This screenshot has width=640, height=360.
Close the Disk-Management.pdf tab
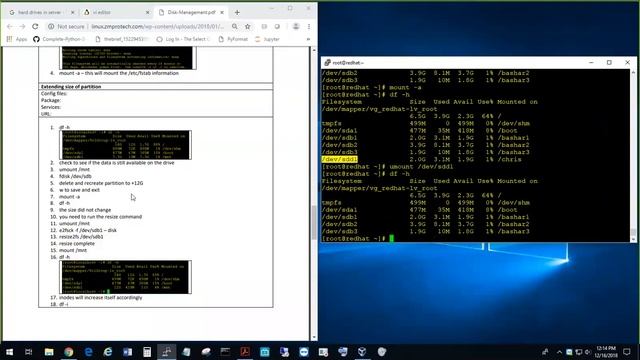(x=222, y=13)
